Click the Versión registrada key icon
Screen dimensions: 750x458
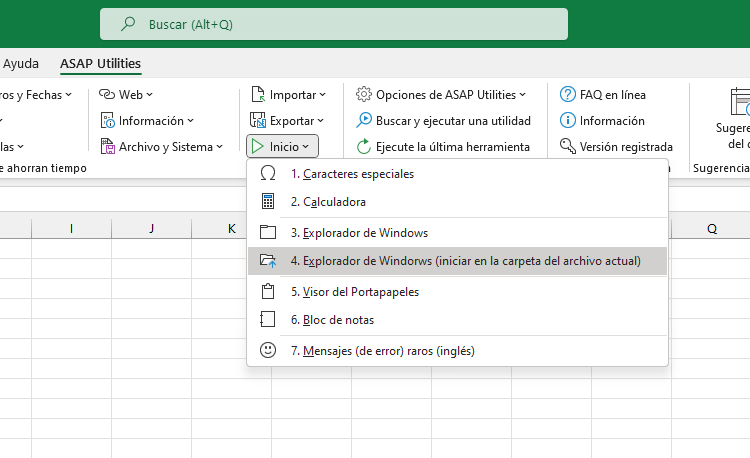pyautogui.click(x=568, y=146)
